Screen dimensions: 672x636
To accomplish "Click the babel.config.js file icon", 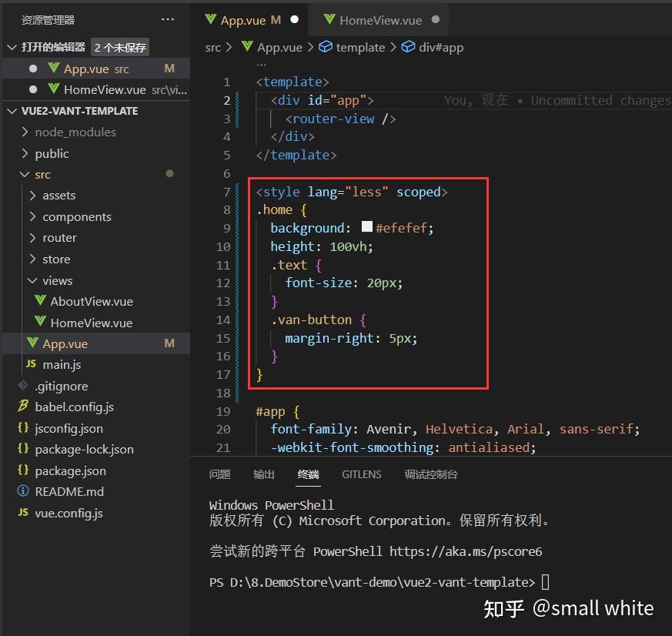I will pos(24,407).
